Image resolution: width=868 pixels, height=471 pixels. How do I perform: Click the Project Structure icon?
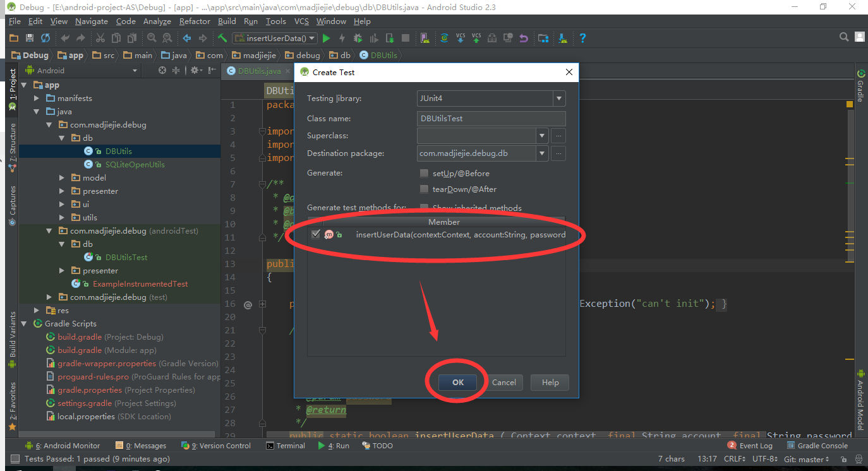point(543,38)
